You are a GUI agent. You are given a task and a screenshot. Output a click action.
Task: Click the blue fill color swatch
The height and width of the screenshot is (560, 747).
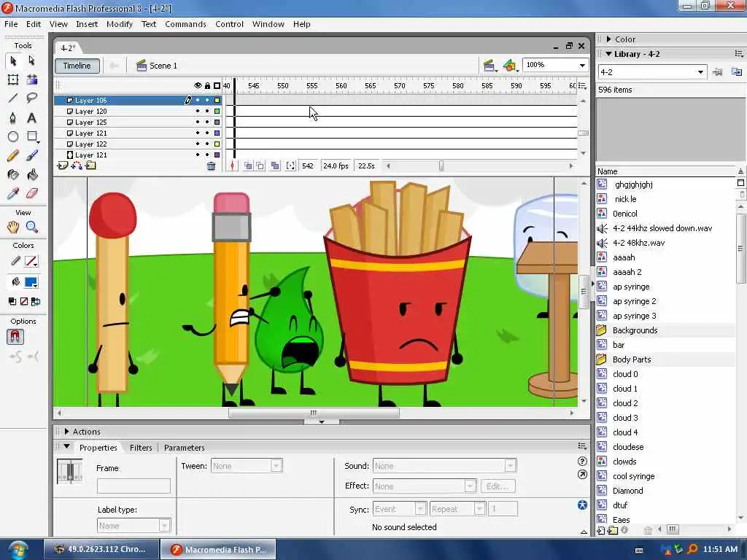click(x=31, y=282)
